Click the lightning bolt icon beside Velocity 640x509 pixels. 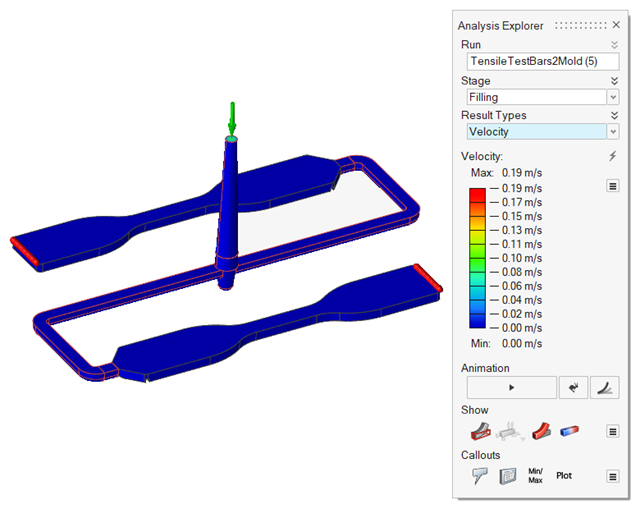(x=613, y=157)
